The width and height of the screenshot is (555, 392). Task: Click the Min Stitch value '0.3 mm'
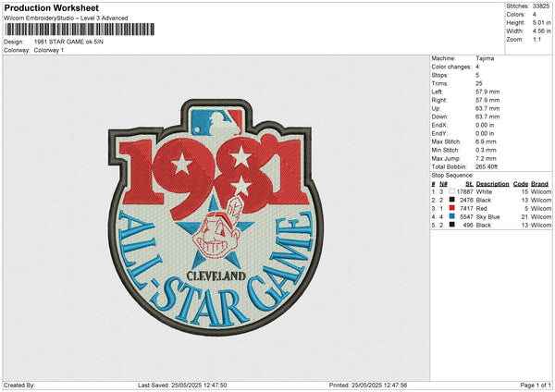coord(486,150)
